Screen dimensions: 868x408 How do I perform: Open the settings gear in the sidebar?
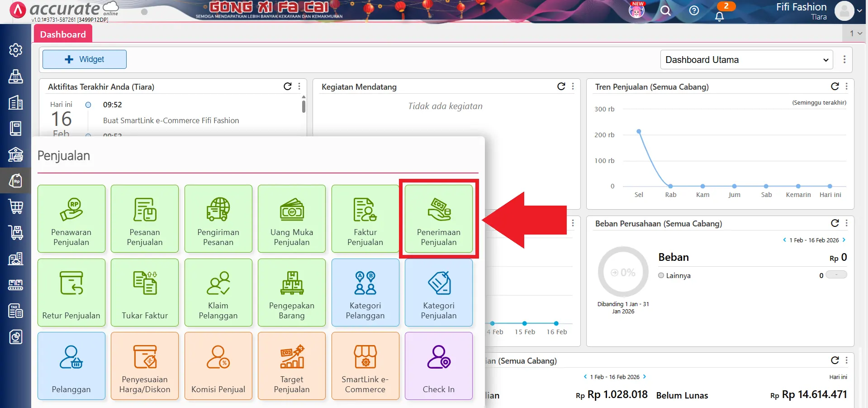point(16,50)
